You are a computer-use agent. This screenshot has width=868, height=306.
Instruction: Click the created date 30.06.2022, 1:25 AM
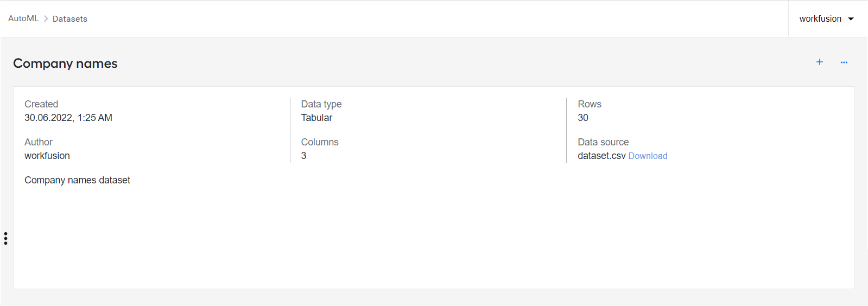[68, 118]
